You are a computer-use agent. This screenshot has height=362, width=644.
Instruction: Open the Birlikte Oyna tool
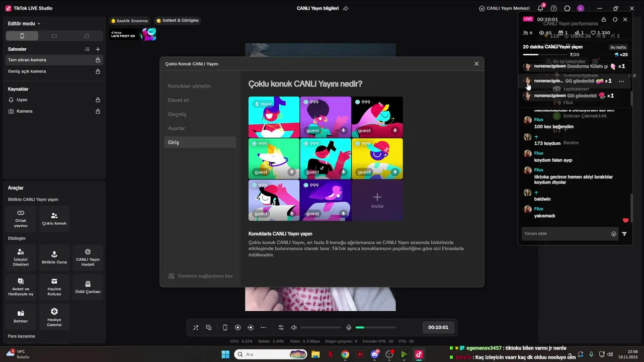(x=54, y=257)
